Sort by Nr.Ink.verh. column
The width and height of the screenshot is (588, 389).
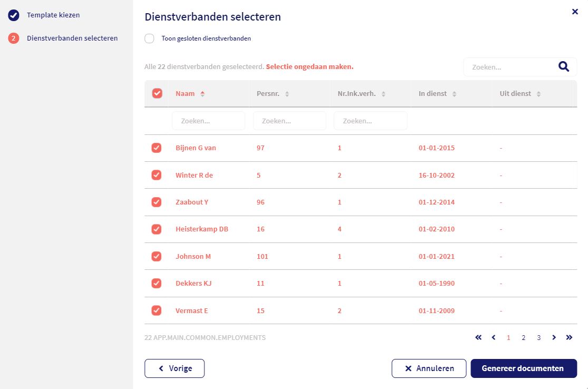(384, 94)
